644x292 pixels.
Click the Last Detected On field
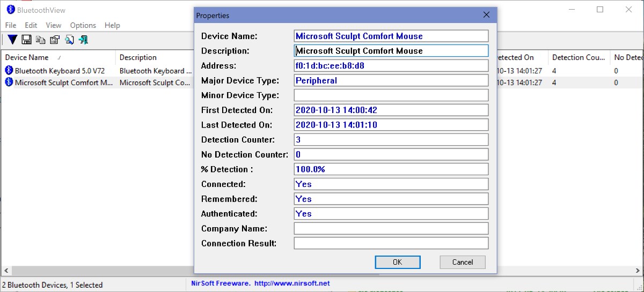point(391,125)
